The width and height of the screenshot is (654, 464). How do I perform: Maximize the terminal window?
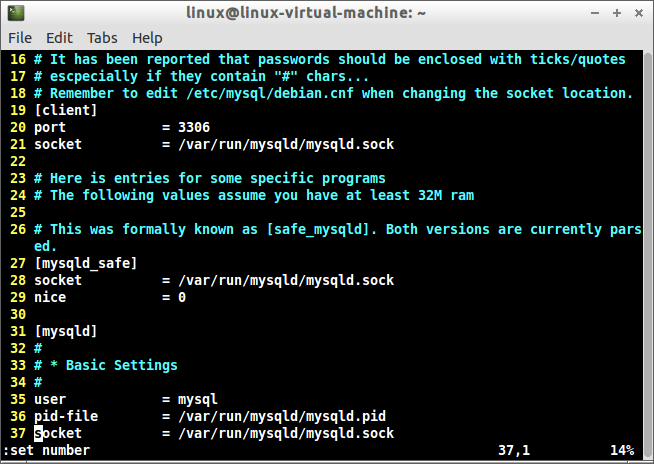point(615,14)
